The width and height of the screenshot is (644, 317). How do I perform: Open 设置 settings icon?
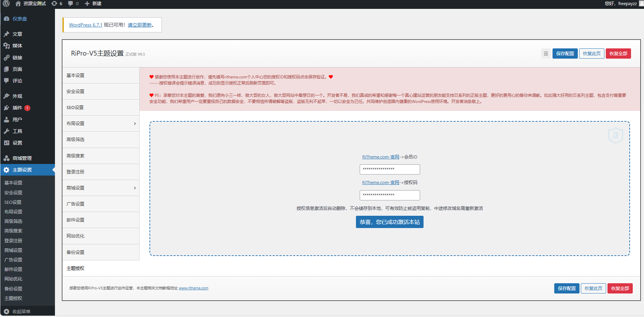pyautogui.click(x=6, y=143)
